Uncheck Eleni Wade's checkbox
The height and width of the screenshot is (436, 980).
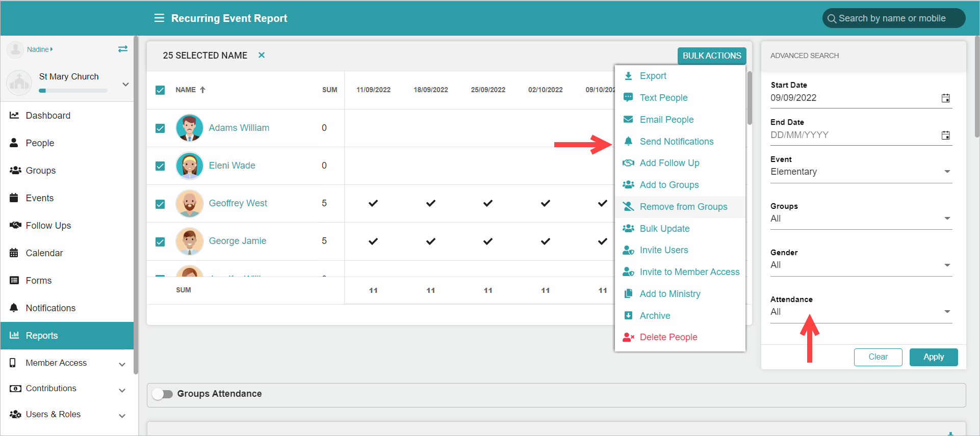pos(160,166)
